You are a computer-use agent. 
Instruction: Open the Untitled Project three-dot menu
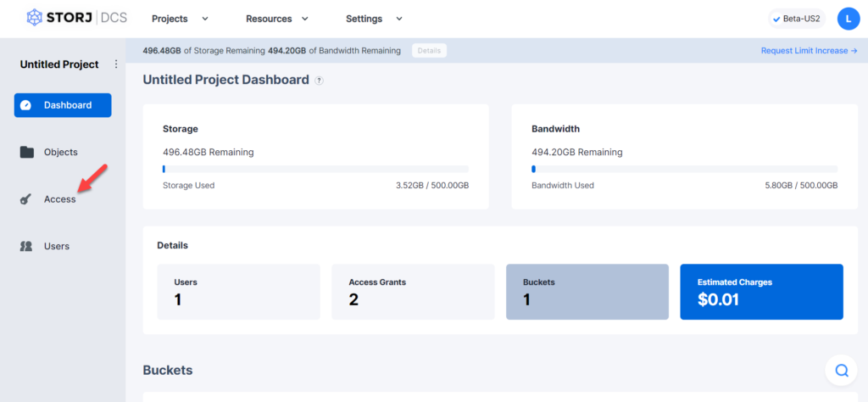115,64
